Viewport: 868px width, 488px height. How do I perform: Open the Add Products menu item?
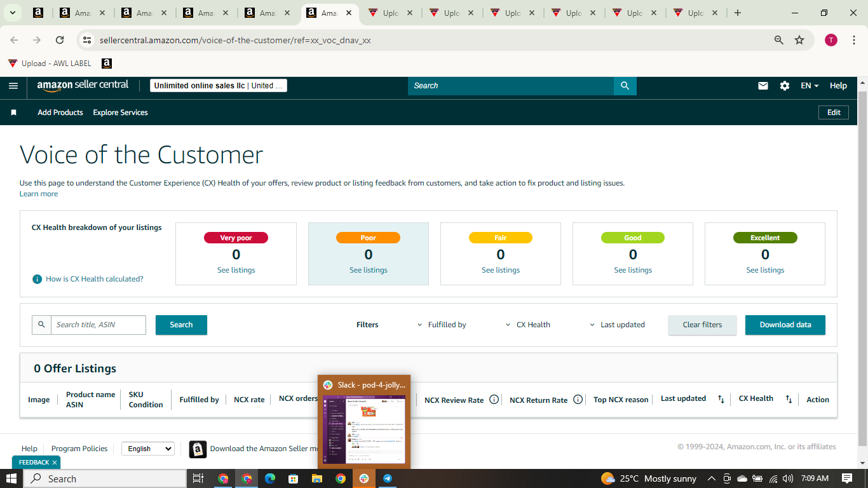60,112
